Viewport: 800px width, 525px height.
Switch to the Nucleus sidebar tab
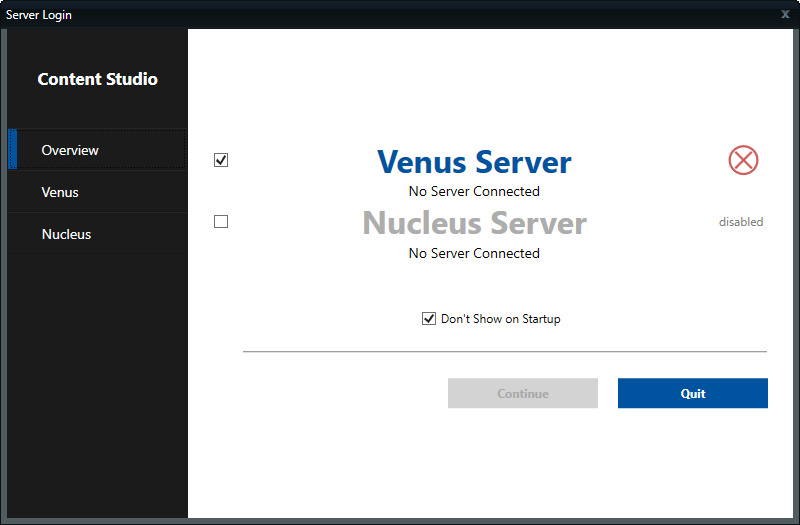coord(66,234)
